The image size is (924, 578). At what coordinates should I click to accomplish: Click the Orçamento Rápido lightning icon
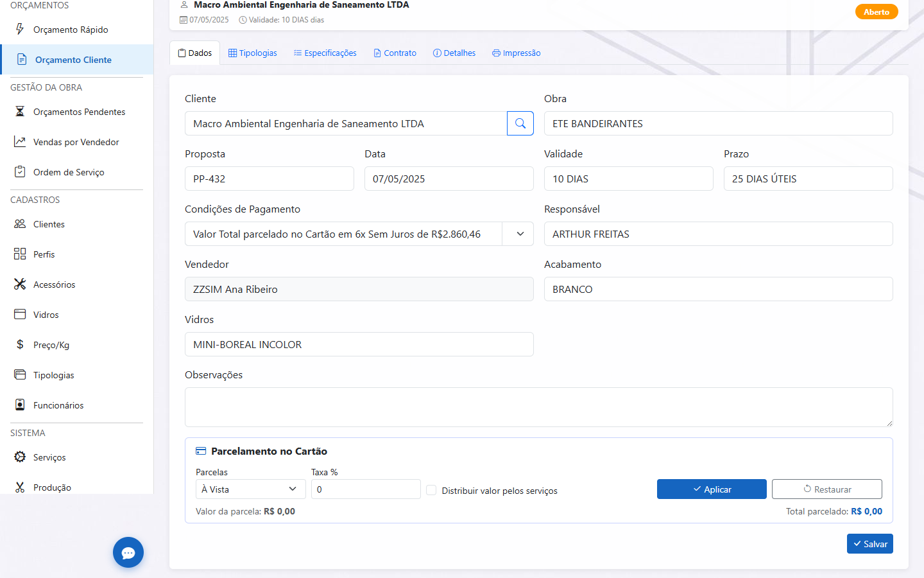coord(20,30)
